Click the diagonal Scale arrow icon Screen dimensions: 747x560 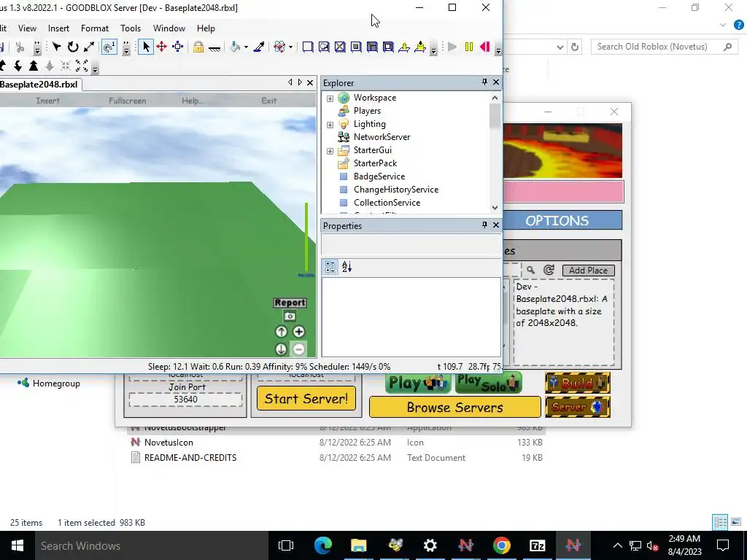(88, 47)
